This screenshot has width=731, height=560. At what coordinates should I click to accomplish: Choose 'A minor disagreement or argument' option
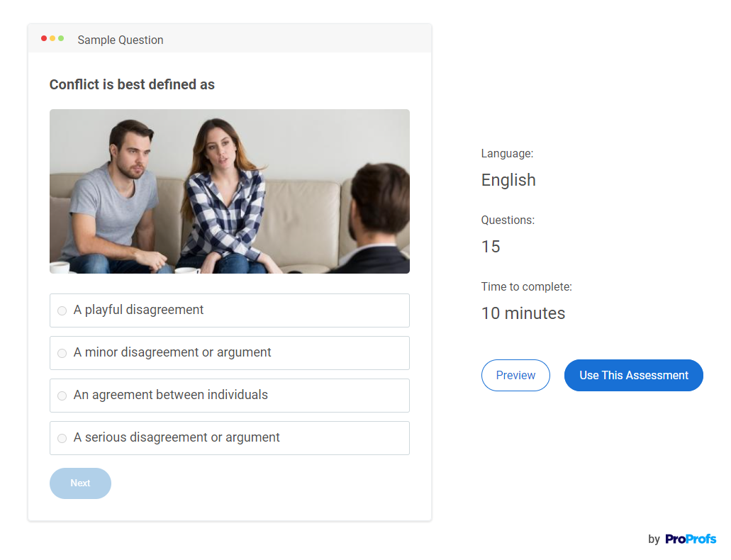point(62,353)
